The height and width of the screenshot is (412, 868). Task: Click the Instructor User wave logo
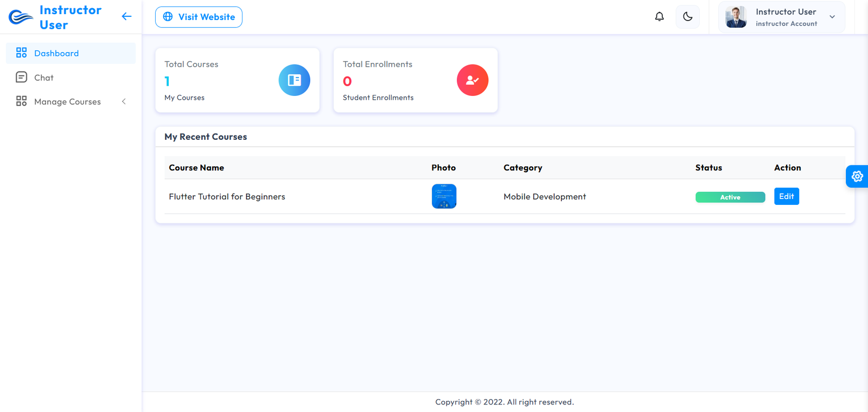click(21, 17)
